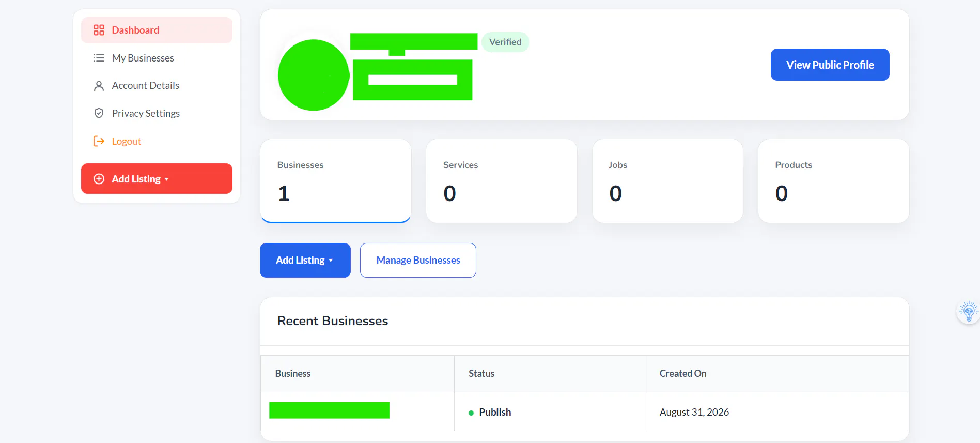Select the Businesses stat card
This screenshot has width=980, height=443.
point(336,181)
